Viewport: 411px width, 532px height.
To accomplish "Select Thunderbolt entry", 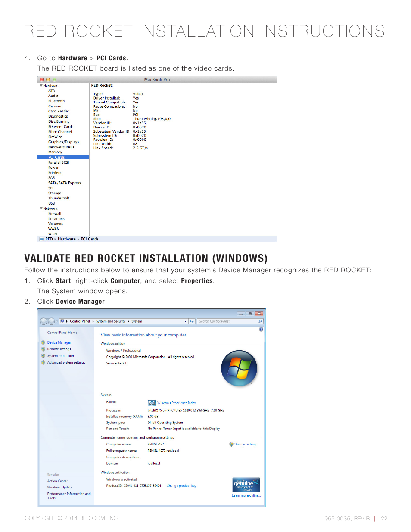I will coord(59,198).
